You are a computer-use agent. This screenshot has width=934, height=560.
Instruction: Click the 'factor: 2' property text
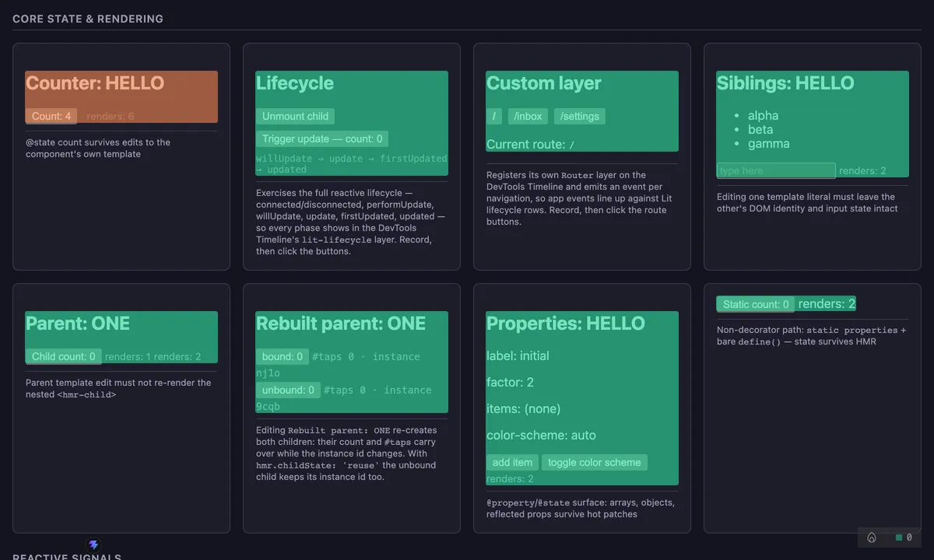click(510, 382)
